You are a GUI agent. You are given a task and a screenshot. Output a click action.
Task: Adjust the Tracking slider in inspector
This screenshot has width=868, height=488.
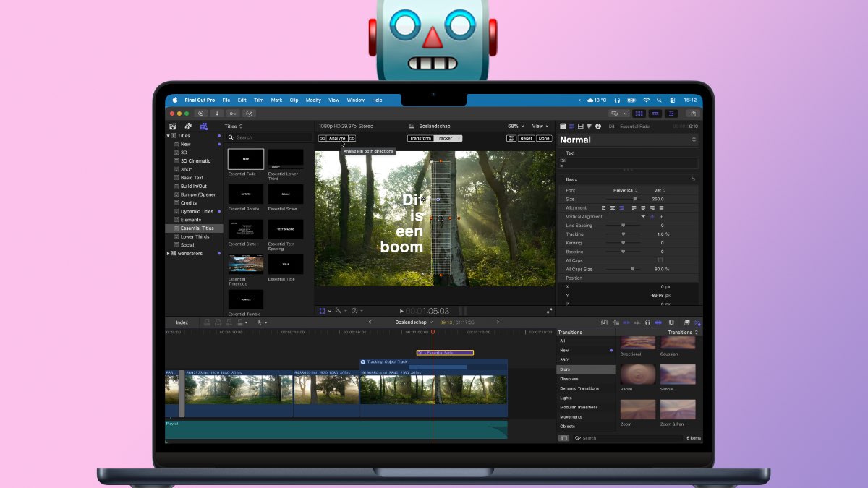623,234
